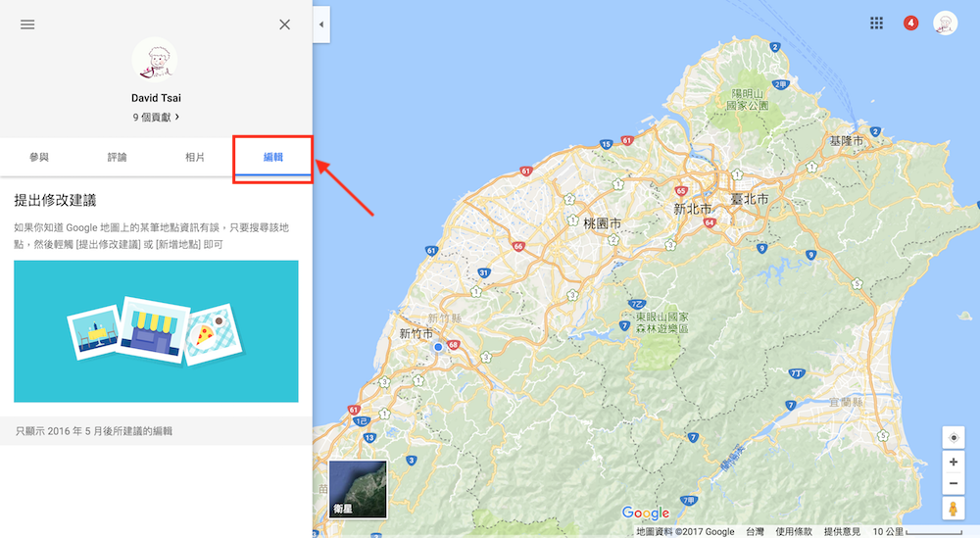
Task: Click the David Tsai name text
Action: (x=156, y=98)
